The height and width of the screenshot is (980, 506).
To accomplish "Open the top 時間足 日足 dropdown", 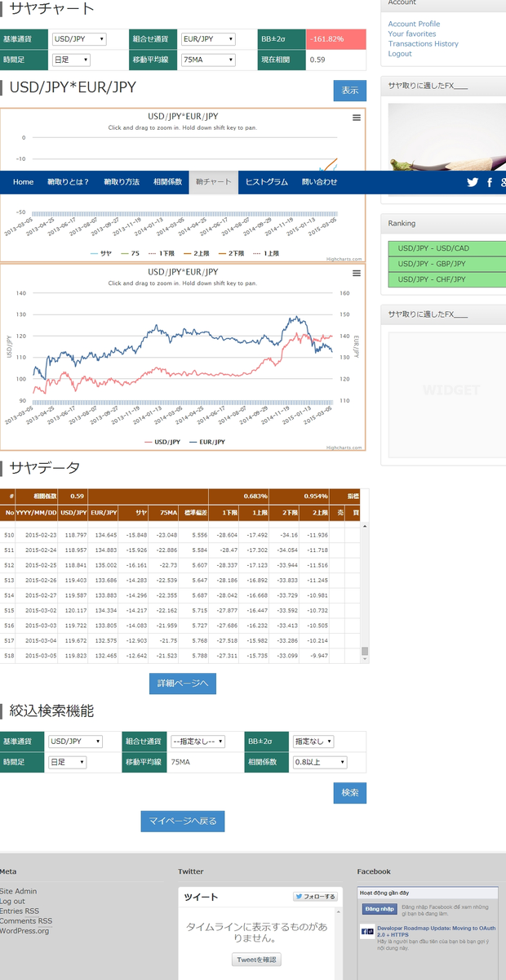I will 71,60.
